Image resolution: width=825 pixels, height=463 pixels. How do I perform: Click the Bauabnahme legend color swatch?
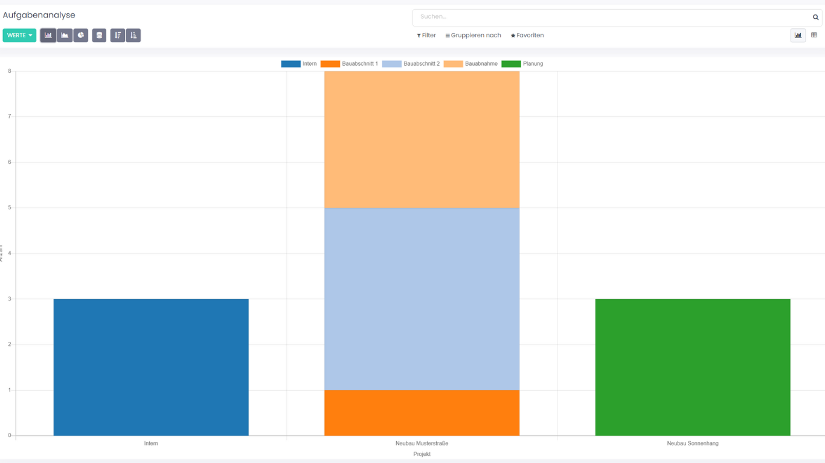(x=453, y=63)
